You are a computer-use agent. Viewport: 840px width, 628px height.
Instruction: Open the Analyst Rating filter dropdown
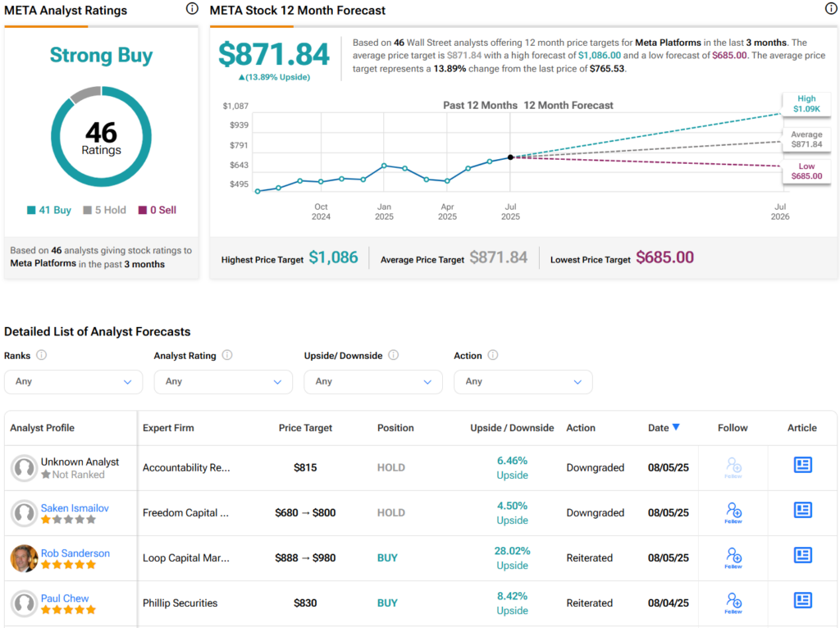[223, 382]
